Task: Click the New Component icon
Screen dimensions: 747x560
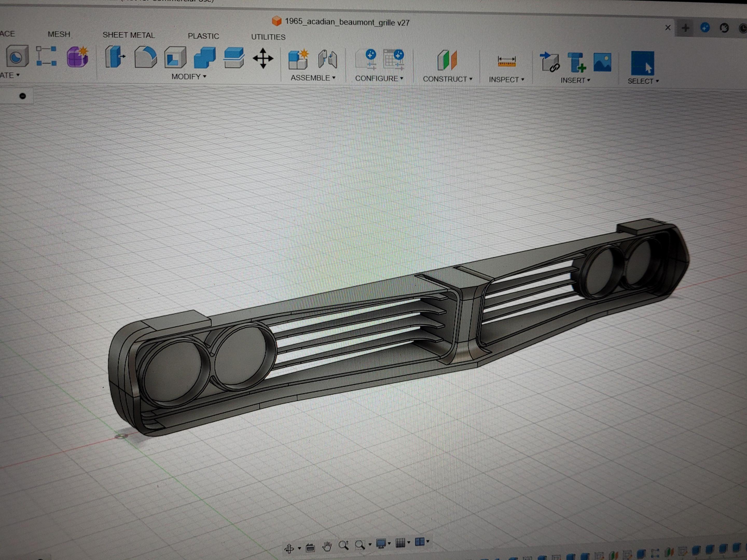Action: (x=299, y=60)
